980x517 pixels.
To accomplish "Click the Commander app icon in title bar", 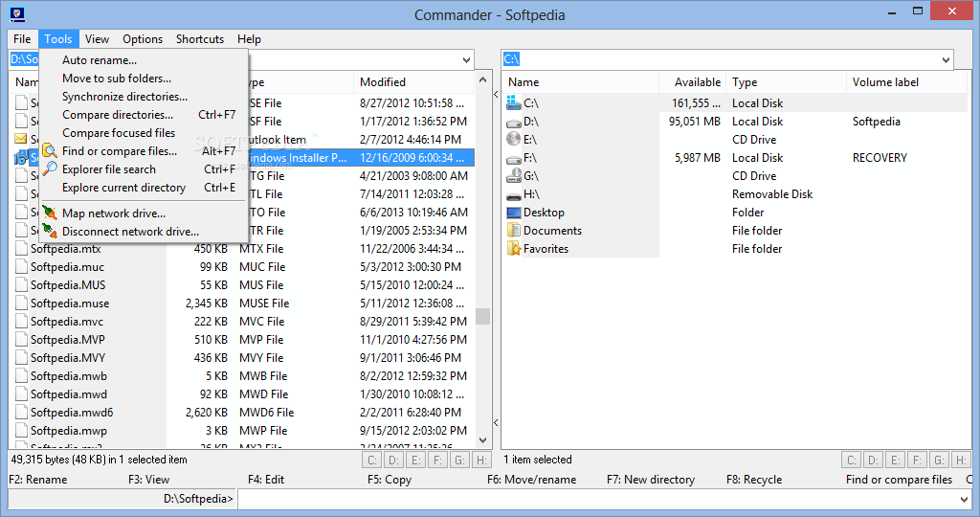I will [x=17, y=13].
